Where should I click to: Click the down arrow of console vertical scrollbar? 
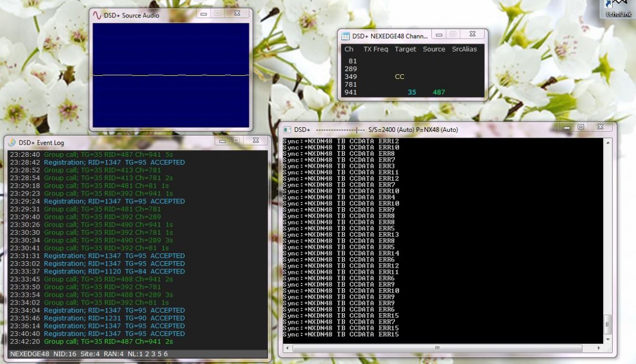[608, 339]
